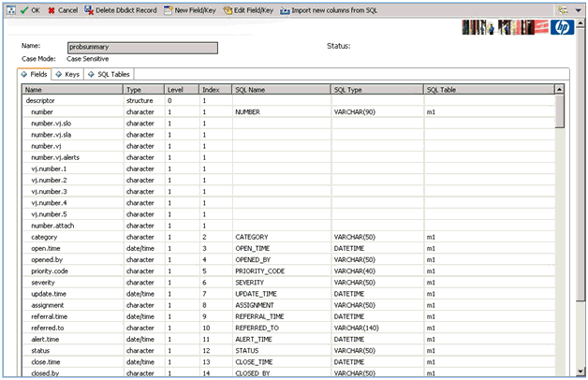588x380 pixels.
Task: Select the opened.by field name
Action: point(47,259)
